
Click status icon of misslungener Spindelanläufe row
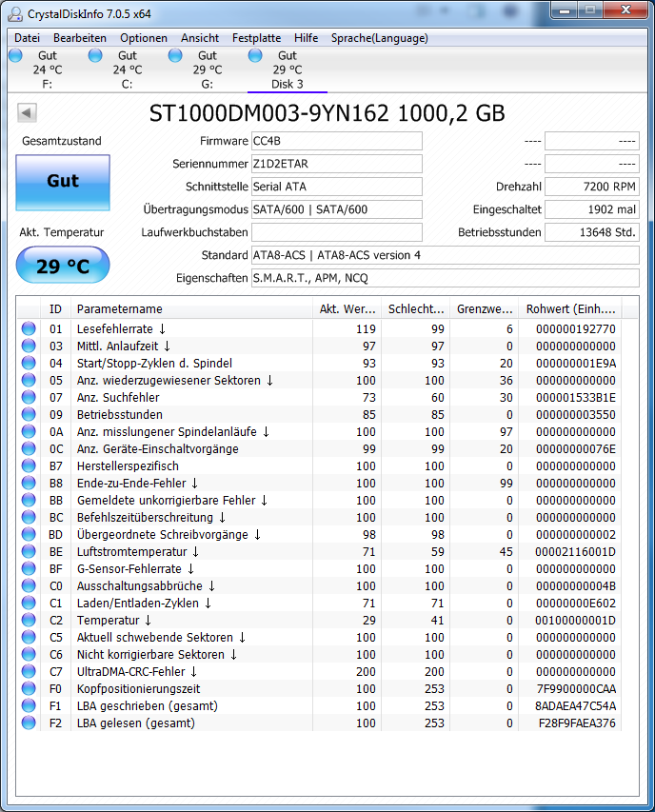pos(29,431)
